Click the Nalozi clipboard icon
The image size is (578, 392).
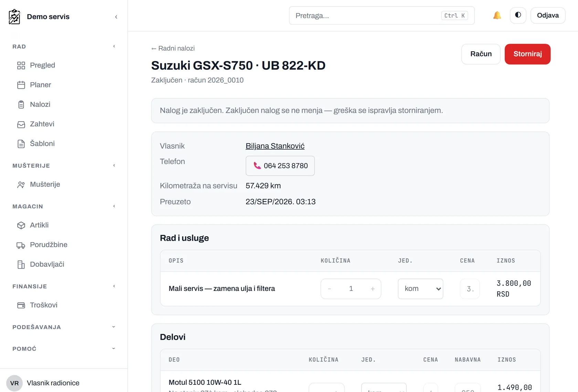[21, 105]
